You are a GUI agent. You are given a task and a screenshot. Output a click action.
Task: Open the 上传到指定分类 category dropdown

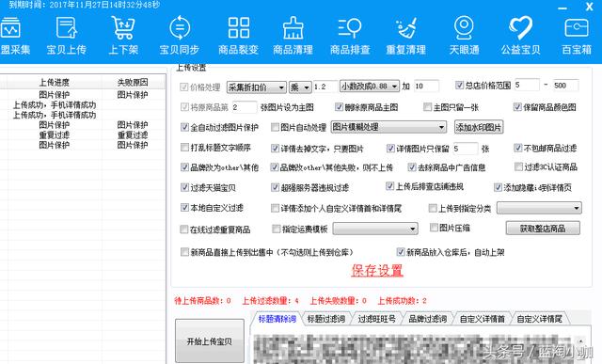539,208
